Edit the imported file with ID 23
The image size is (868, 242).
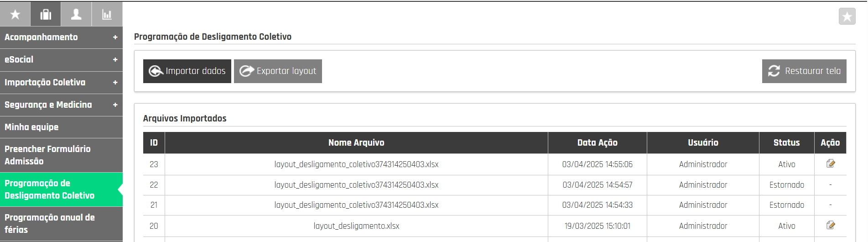click(x=831, y=163)
